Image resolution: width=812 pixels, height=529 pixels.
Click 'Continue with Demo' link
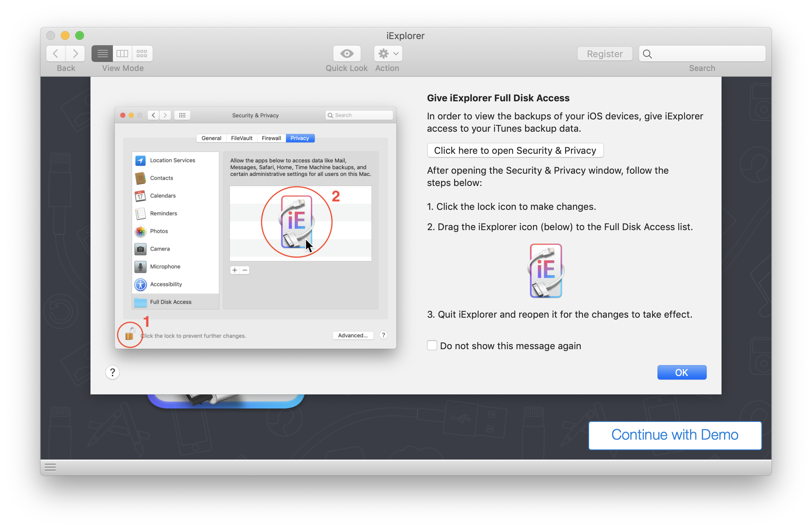click(675, 434)
